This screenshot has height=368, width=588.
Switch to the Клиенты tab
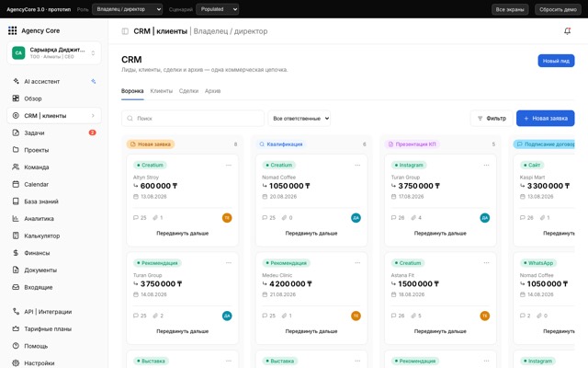162,91
